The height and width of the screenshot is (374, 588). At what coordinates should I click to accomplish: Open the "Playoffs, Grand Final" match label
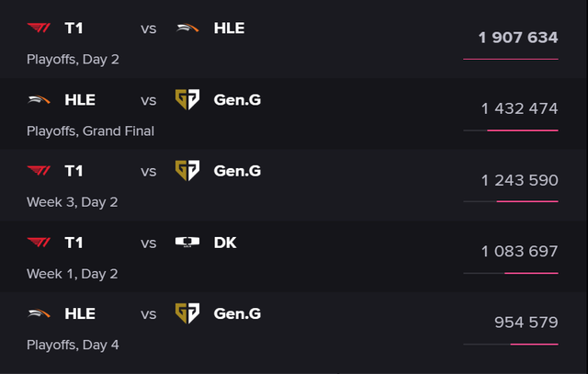click(x=91, y=130)
